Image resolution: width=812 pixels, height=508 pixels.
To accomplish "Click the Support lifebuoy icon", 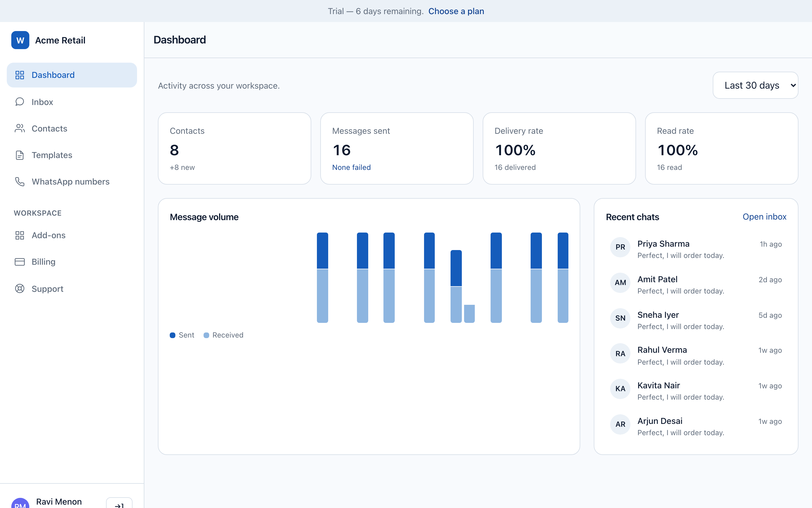I will pos(20,289).
